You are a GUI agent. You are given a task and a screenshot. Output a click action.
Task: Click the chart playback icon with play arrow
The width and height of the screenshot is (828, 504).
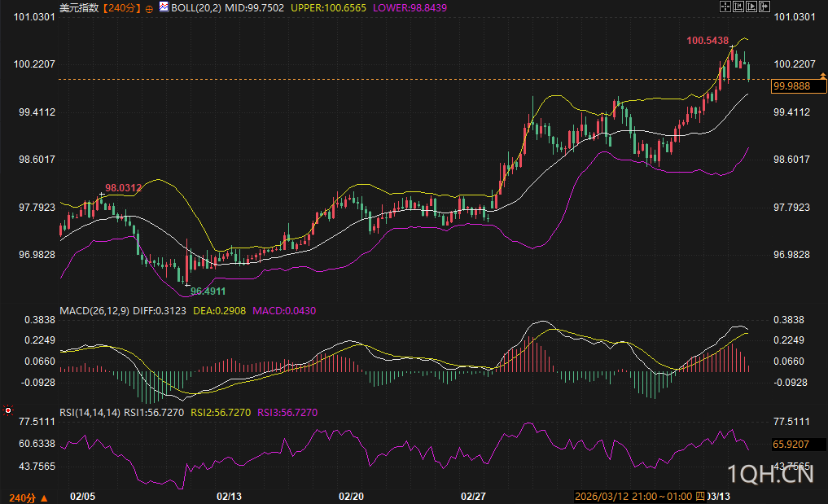[x=751, y=7]
